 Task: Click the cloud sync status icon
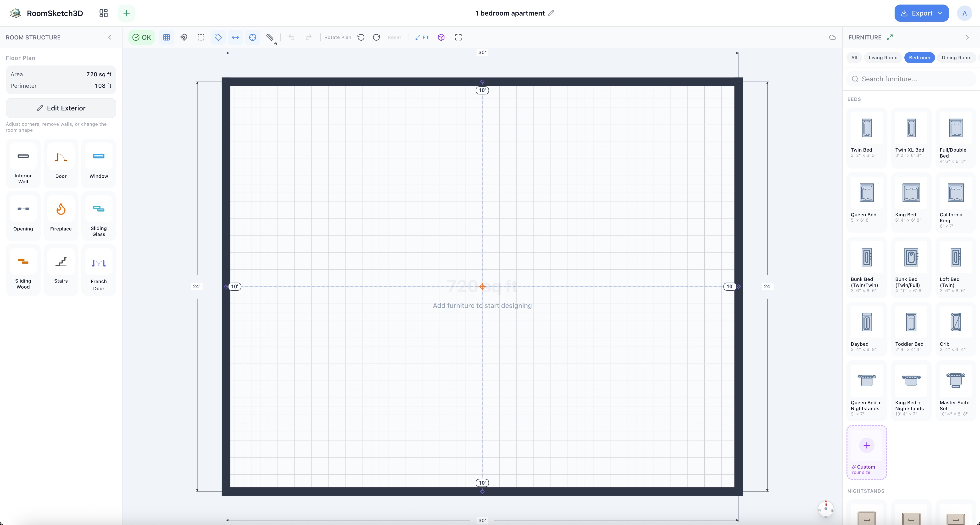pyautogui.click(x=832, y=37)
